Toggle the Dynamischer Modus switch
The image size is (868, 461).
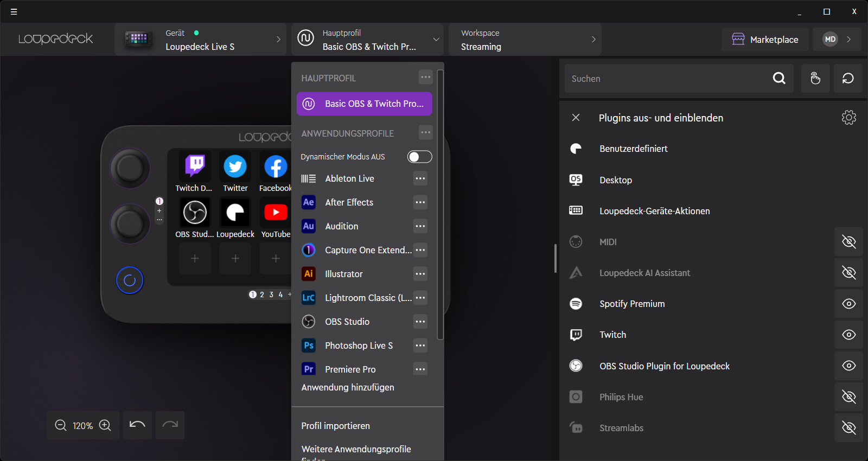tap(419, 157)
